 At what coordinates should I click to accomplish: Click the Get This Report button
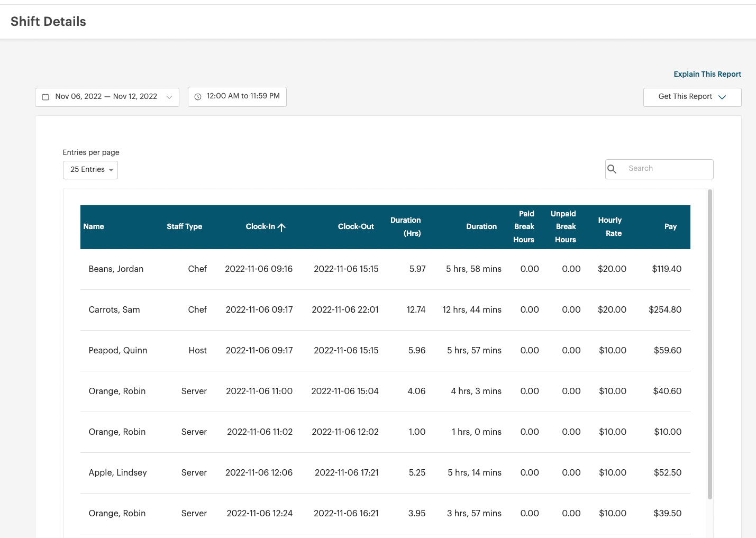point(692,97)
